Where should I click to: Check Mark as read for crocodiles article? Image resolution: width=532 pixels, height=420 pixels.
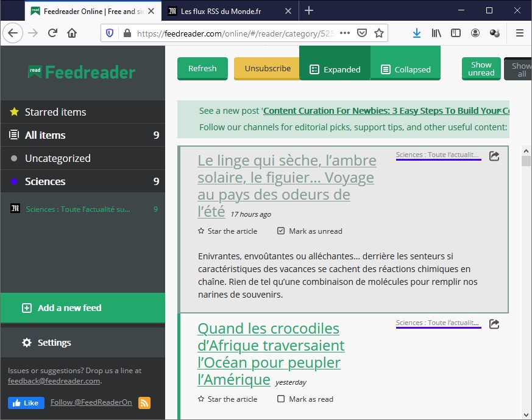pyautogui.click(x=281, y=399)
